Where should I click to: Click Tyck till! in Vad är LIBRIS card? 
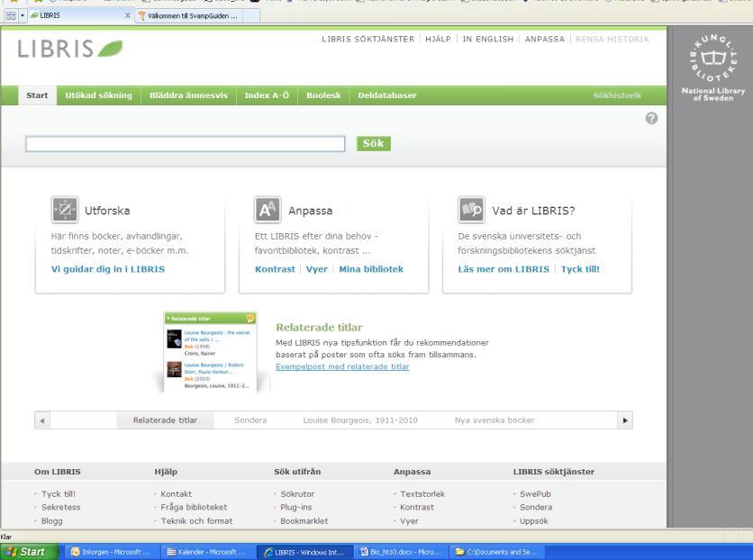tap(580, 269)
